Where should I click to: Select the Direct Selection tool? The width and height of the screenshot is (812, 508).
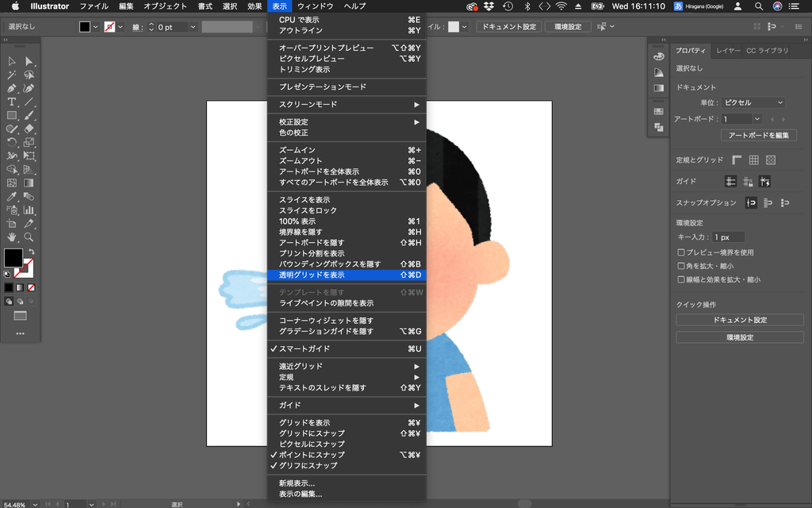point(29,61)
